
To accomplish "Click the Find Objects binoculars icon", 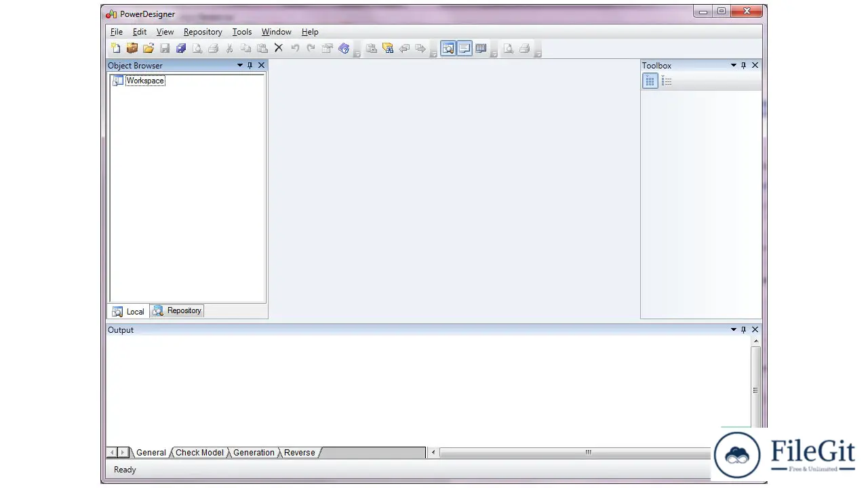I will tap(388, 49).
